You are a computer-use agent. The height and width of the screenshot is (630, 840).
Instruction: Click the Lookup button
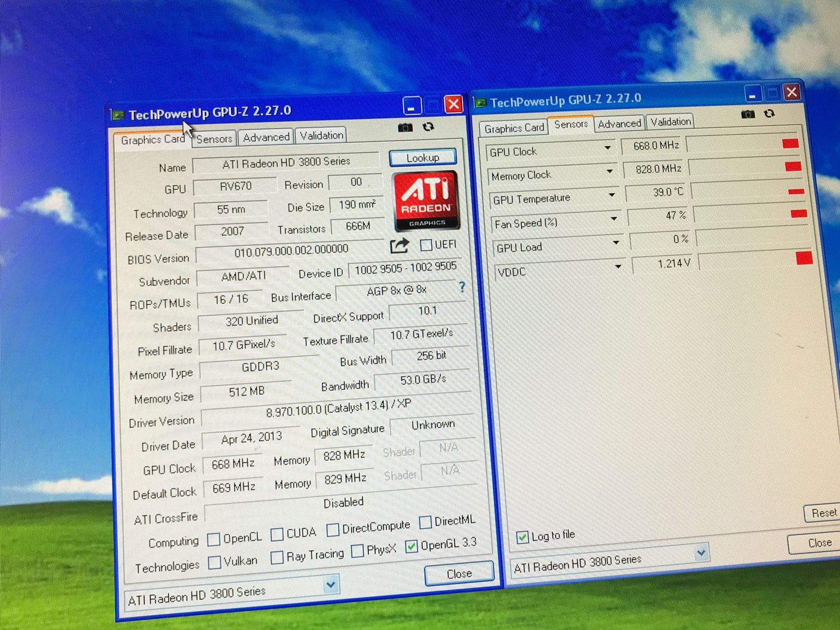pyautogui.click(x=423, y=158)
